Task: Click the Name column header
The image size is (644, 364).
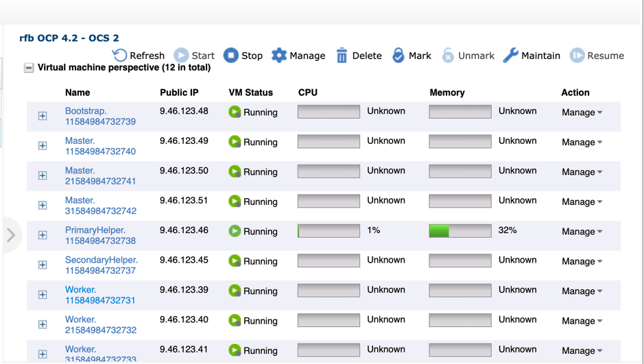Action: tap(77, 93)
